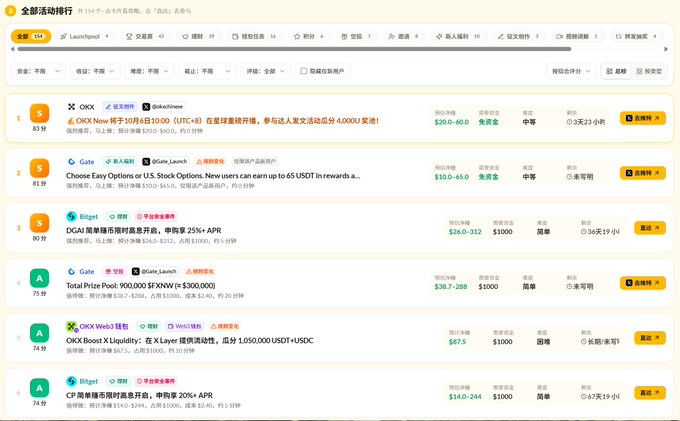
Task: Open the 转发抽奖 tab
Action: point(636,36)
